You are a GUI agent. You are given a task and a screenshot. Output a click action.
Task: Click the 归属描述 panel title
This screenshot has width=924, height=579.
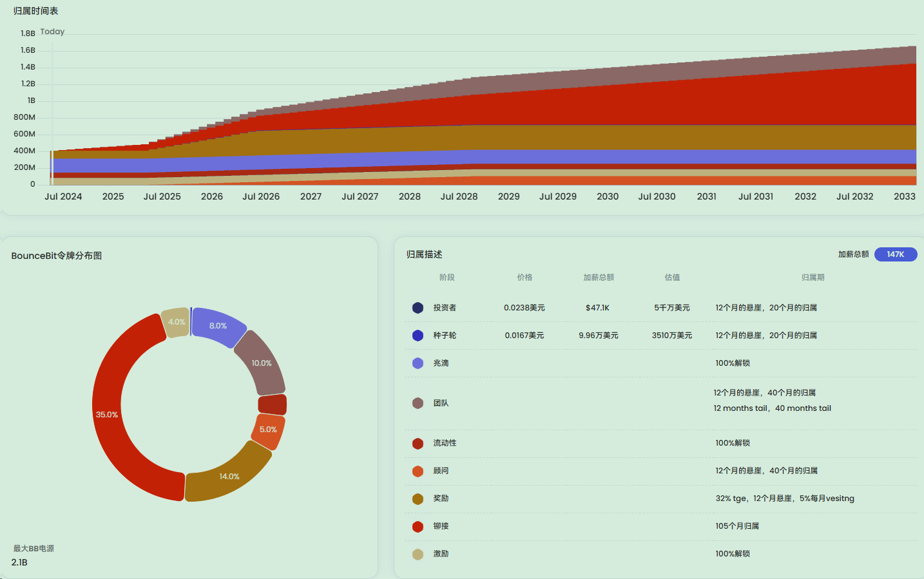(424, 254)
